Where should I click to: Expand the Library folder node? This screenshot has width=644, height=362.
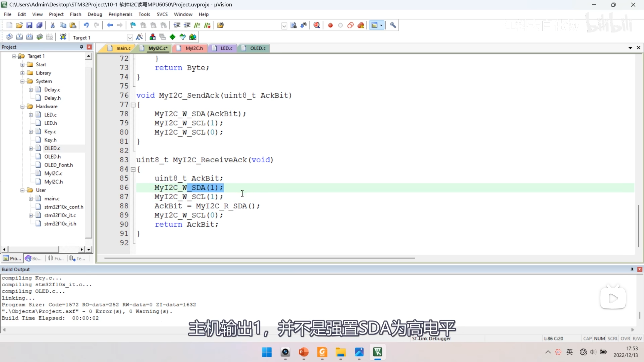pos(22,73)
